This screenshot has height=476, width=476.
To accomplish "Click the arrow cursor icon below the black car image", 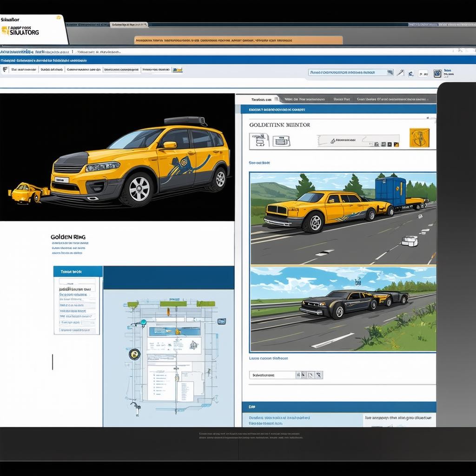I will tap(303, 375).
